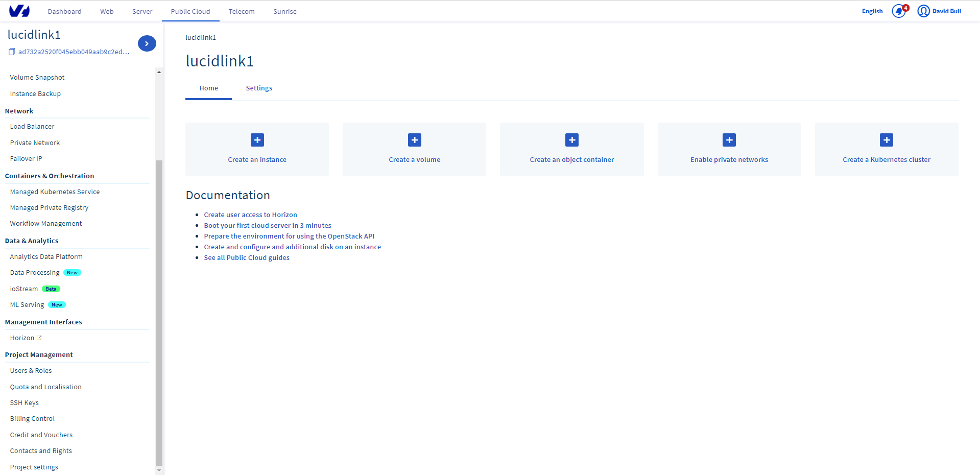
Task: Open the Web menu
Action: point(107,11)
